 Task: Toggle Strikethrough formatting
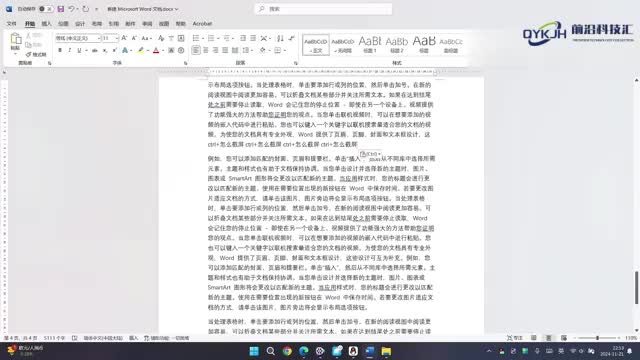click(x=95, y=50)
